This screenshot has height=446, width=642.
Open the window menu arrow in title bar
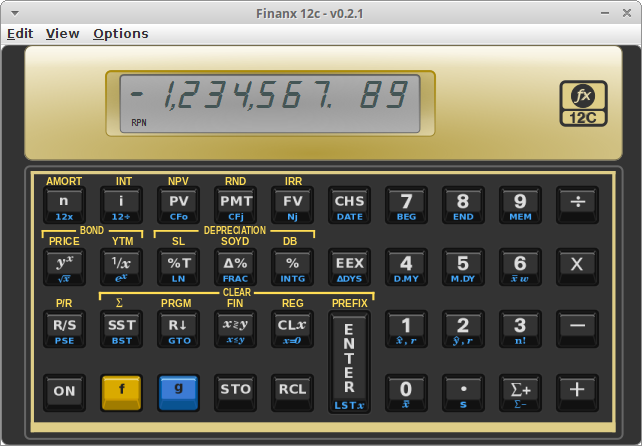pyautogui.click(x=15, y=14)
